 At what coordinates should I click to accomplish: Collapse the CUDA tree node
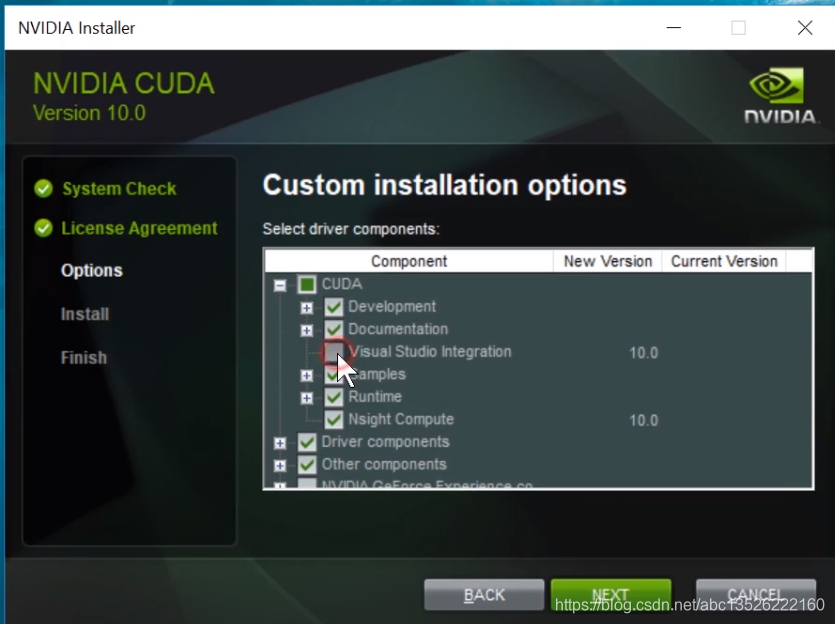tap(280, 285)
